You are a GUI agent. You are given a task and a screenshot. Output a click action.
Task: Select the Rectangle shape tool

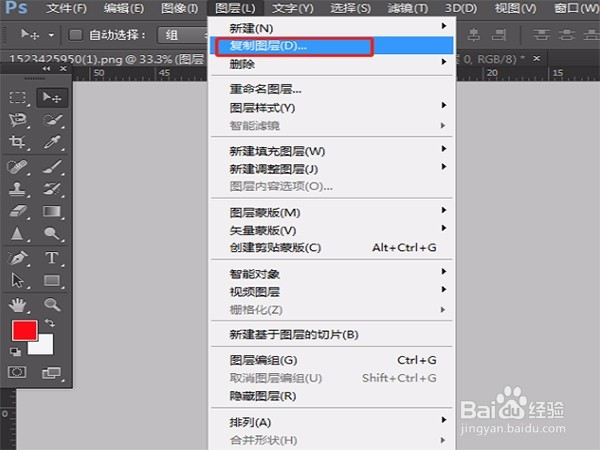point(52,280)
